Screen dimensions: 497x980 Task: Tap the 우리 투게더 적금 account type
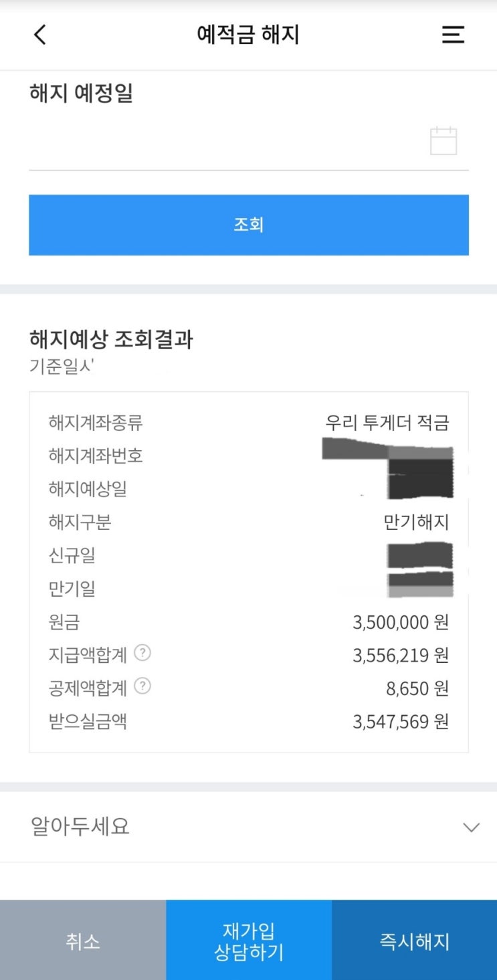(x=387, y=423)
